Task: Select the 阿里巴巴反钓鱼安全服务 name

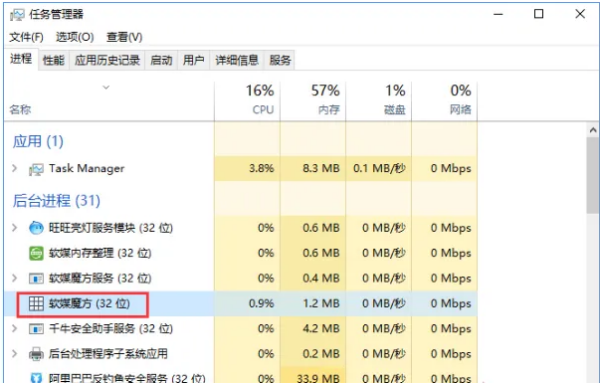Action: (127, 378)
